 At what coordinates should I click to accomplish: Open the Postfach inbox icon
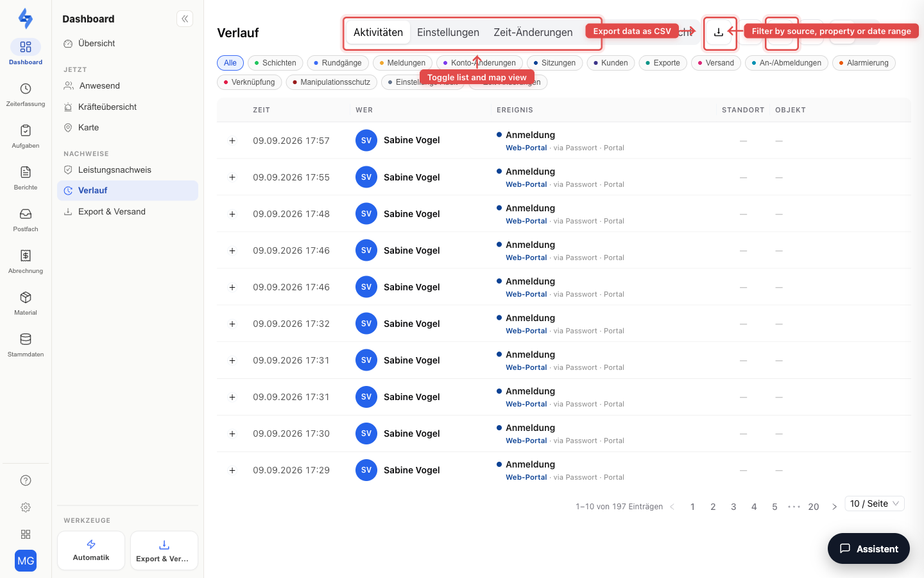pos(26,220)
